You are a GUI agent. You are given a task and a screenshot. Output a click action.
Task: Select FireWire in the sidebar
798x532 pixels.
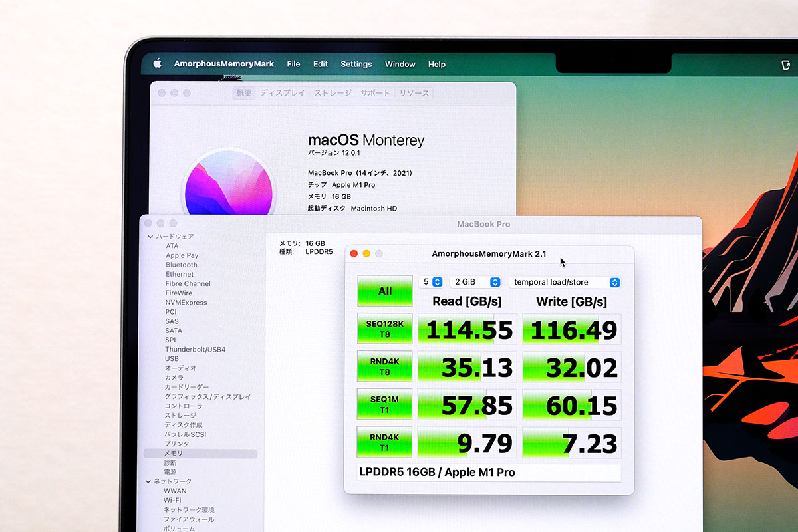click(x=179, y=293)
